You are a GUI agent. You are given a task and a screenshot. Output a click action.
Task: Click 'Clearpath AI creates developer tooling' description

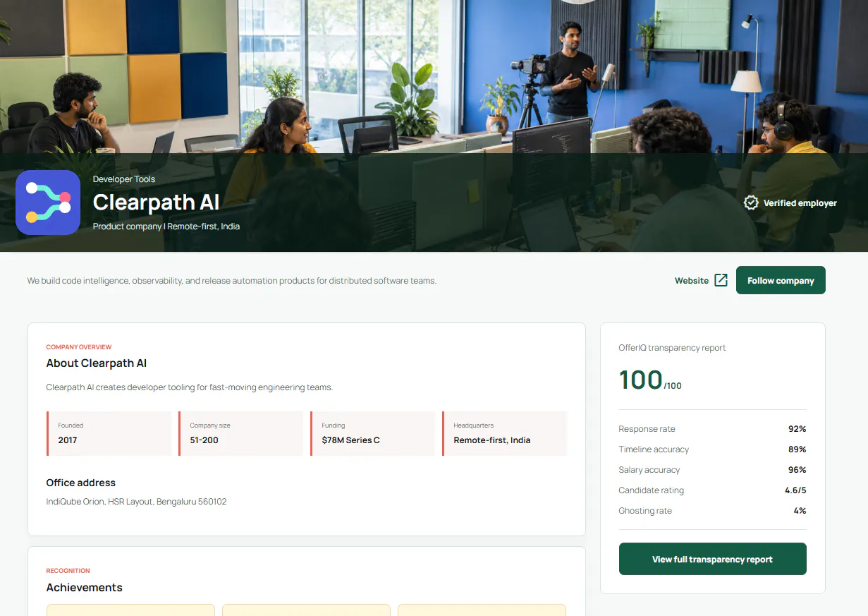click(x=189, y=387)
